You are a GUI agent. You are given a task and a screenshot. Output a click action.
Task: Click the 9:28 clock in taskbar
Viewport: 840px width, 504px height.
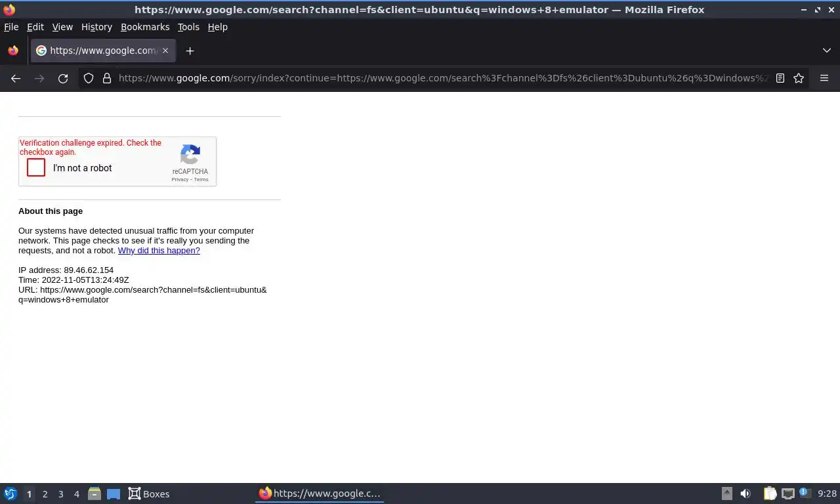click(828, 494)
